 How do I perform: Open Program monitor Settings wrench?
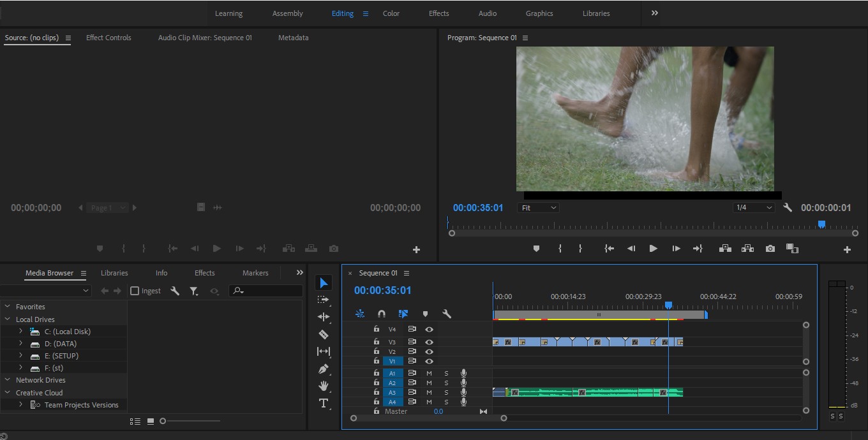click(788, 207)
